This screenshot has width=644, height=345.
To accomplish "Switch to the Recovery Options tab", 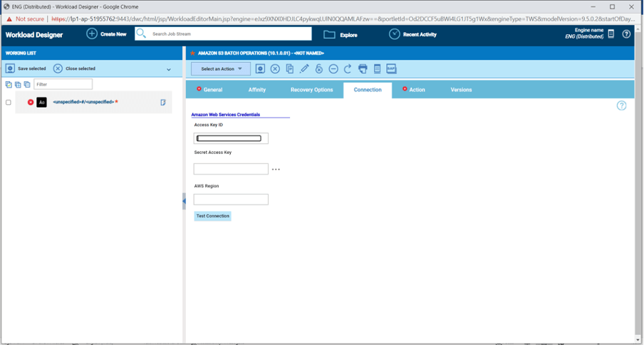I will click(311, 90).
